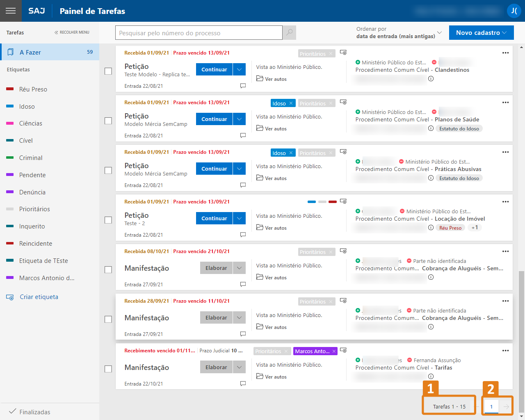Open the user avatar profile menu
This screenshot has height=420, width=525.
coord(514,11)
